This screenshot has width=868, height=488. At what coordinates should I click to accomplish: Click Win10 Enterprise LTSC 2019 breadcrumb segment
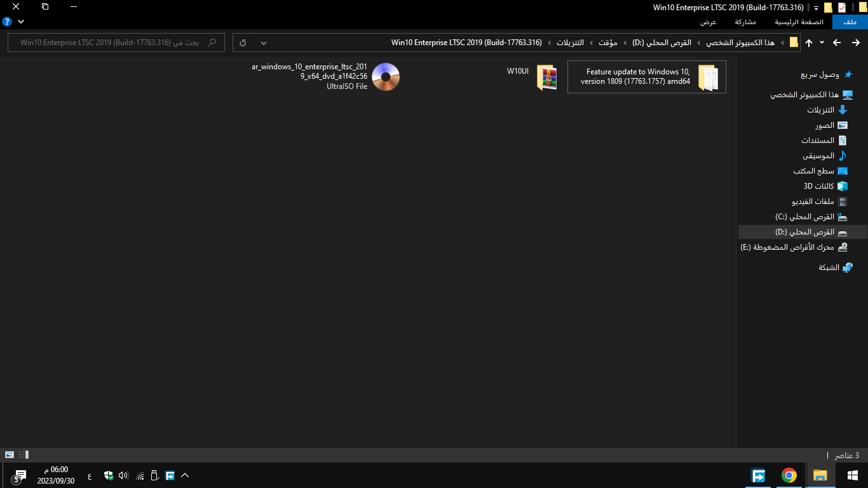click(x=466, y=43)
